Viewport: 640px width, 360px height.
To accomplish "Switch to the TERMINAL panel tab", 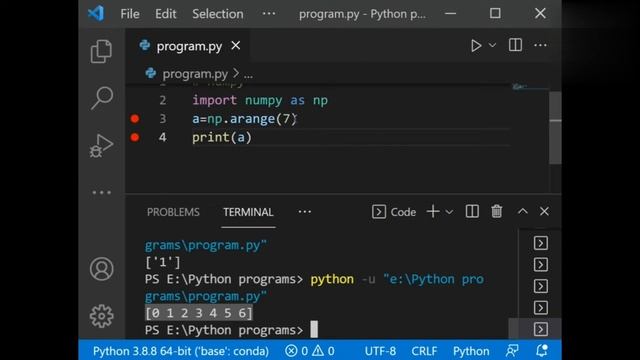I will [x=248, y=212].
